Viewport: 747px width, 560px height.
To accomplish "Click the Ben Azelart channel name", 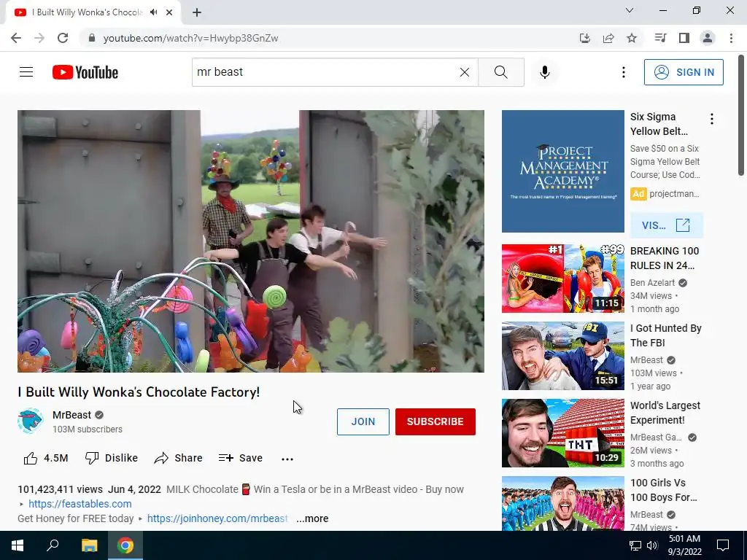I will (x=652, y=283).
